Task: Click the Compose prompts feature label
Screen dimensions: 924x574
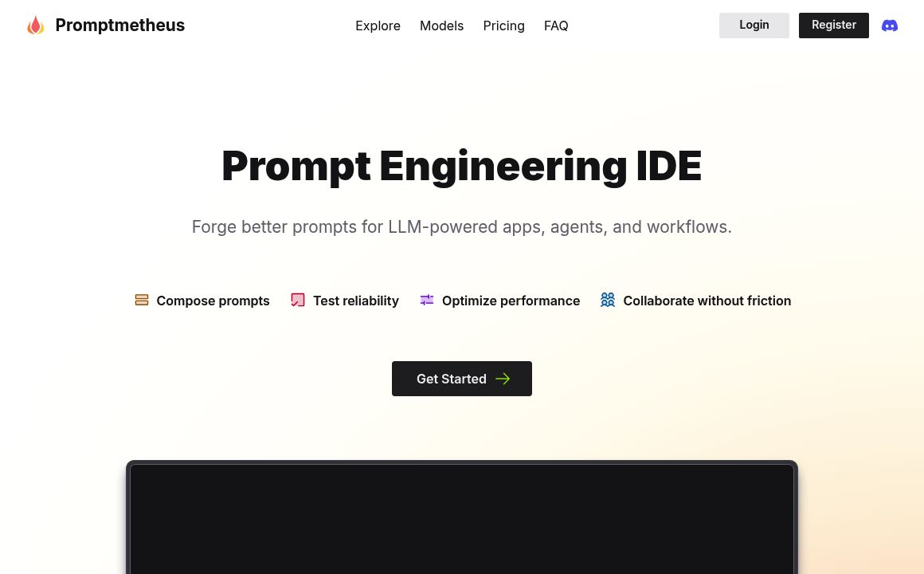Action: tap(213, 301)
